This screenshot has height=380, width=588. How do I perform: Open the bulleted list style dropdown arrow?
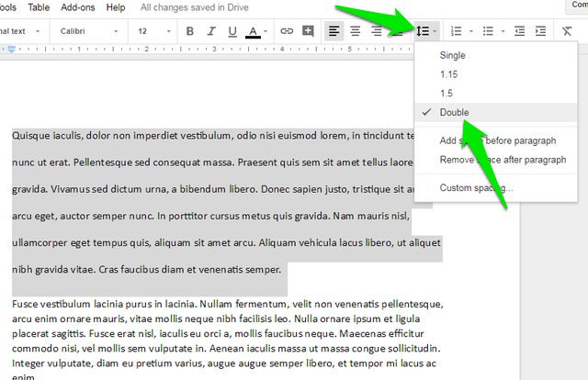click(503, 31)
